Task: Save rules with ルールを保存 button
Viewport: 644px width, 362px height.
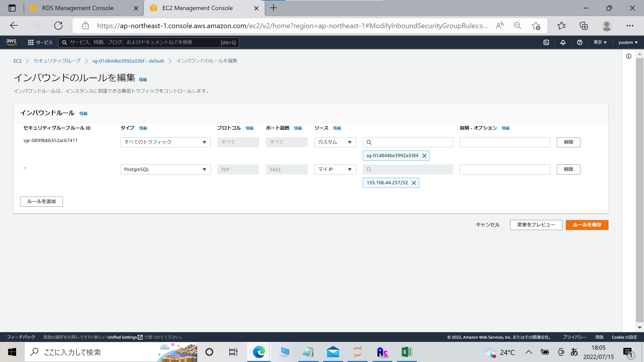Action: (587, 225)
